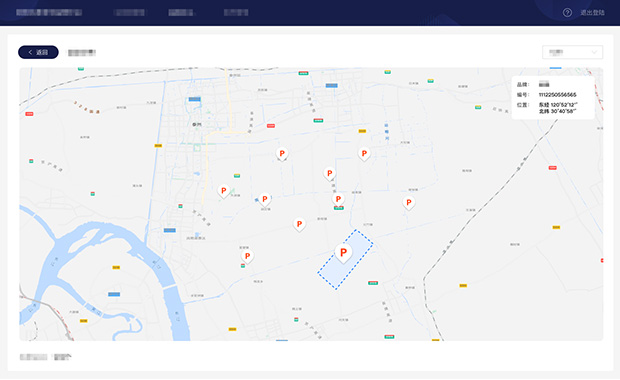This screenshot has width=620, height=380.
Task: Select the upper-right northernmost parking marker
Action: [x=364, y=154]
